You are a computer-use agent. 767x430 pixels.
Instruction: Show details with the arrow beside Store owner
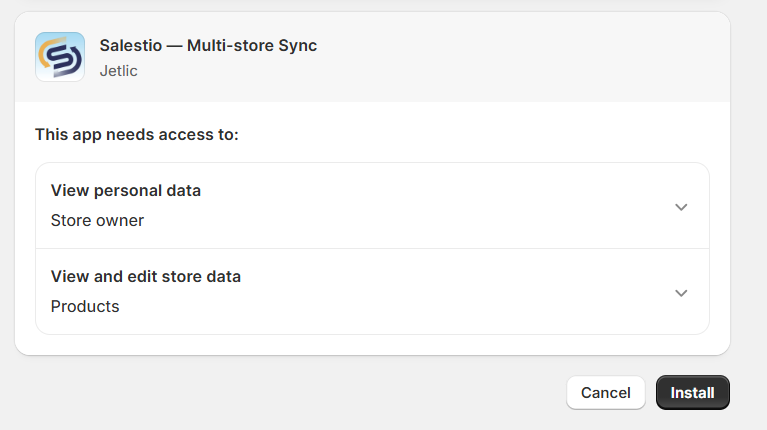pyautogui.click(x=681, y=207)
